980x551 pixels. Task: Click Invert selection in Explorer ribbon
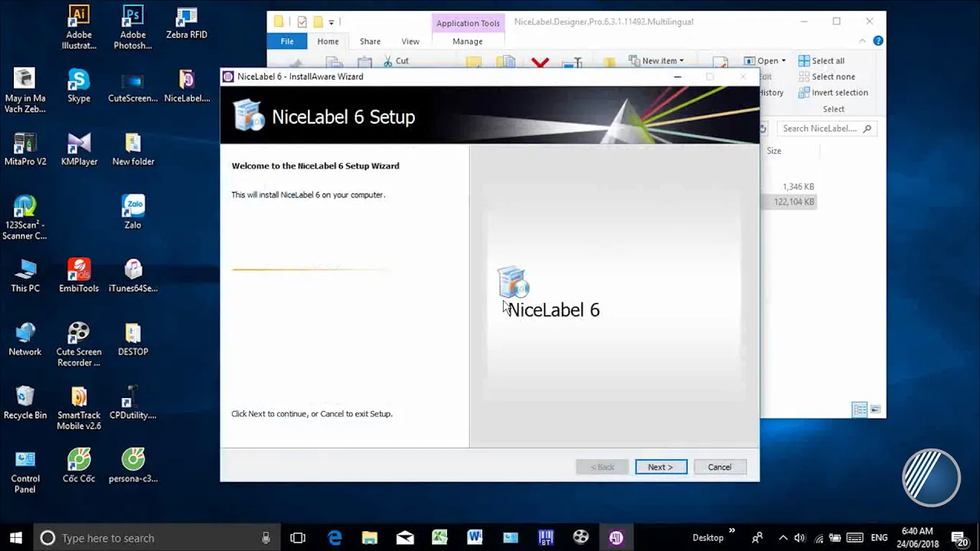coord(833,93)
